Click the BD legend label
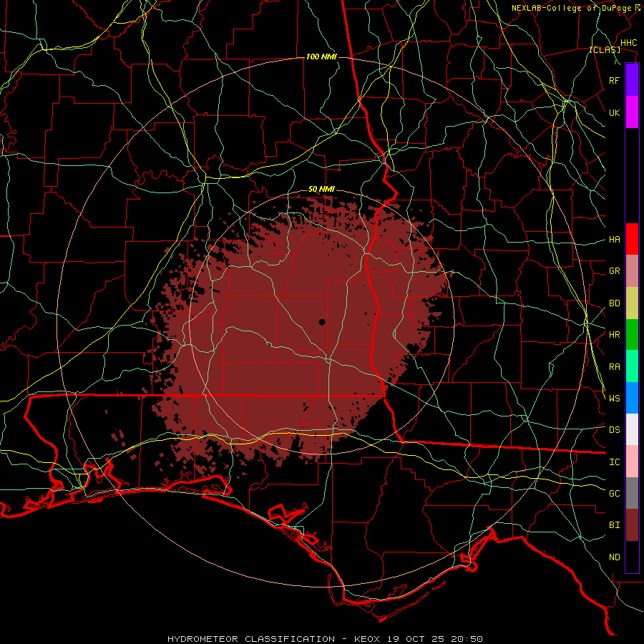Image resolution: width=644 pixels, height=644 pixels. tap(615, 303)
